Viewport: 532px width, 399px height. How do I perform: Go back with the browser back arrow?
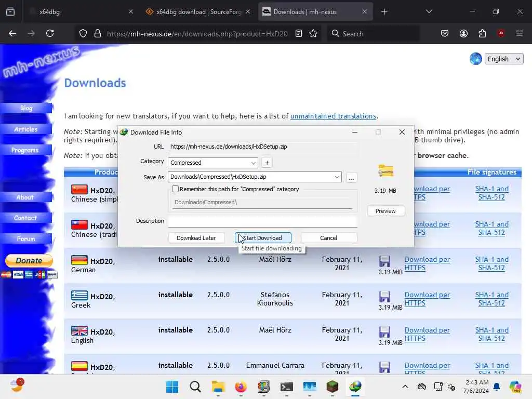12,33
